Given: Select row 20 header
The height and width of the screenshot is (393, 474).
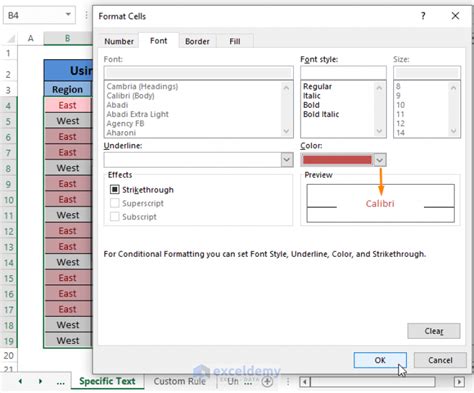Looking at the screenshot, I should 8,356.
